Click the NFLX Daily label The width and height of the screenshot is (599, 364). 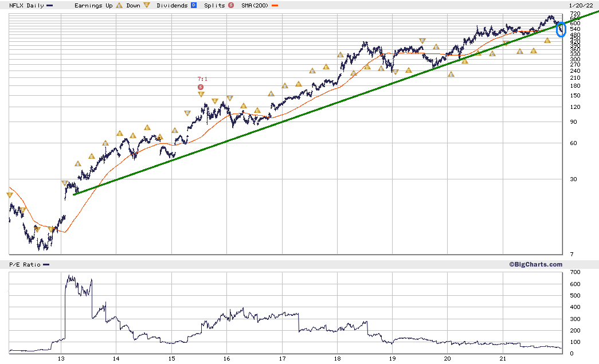27,5
